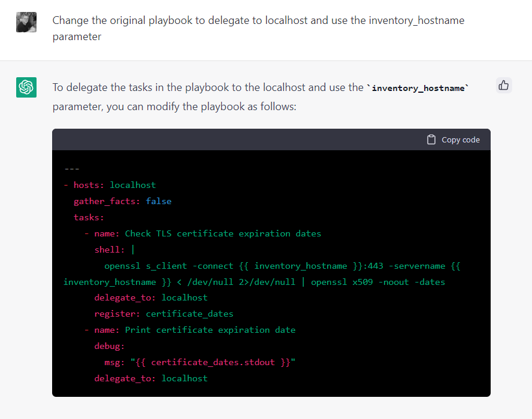
Task: Click the dark code block header bar
Action: point(240,139)
